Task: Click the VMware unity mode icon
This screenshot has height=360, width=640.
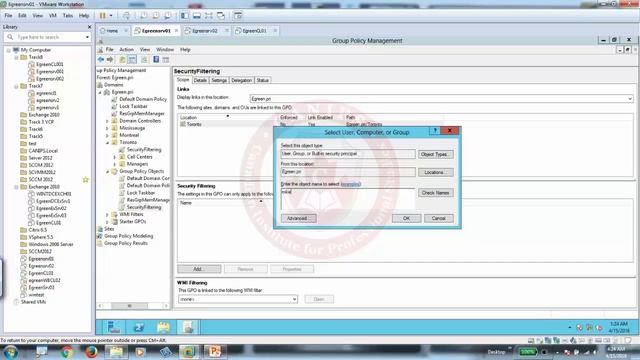Action: (221, 16)
